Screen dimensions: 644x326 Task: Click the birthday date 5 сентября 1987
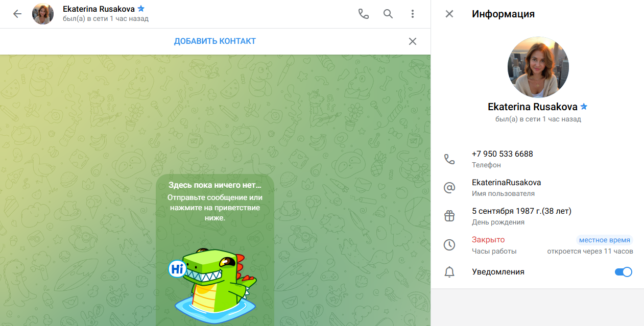point(521,211)
